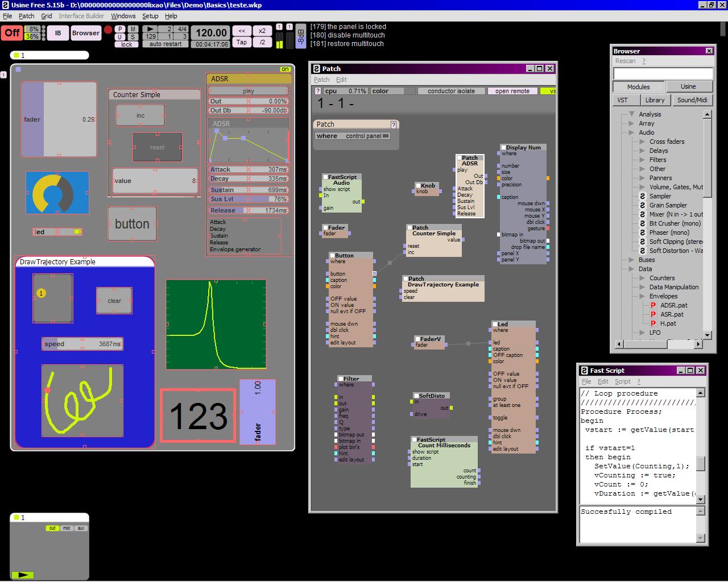
Task: Collapse the Analysis tree node
Action: (x=631, y=114)
